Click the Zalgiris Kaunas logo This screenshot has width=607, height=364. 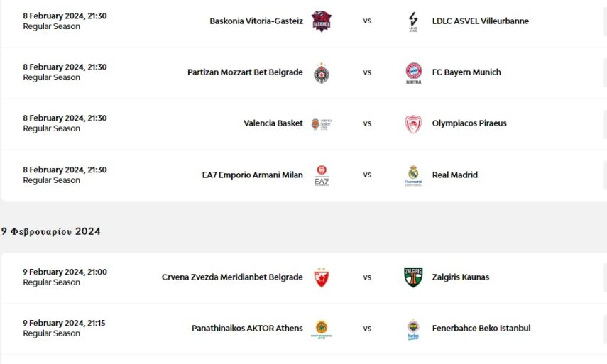click(x=413, y=277)
